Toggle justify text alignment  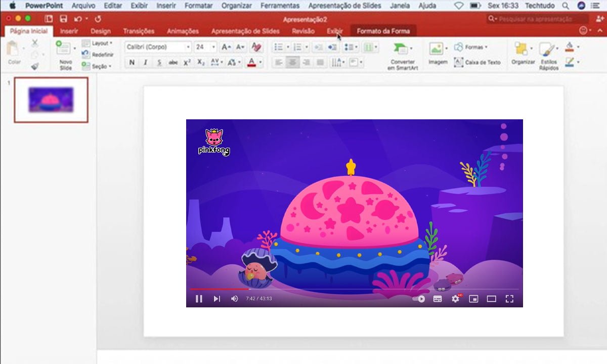coord(320,63)
